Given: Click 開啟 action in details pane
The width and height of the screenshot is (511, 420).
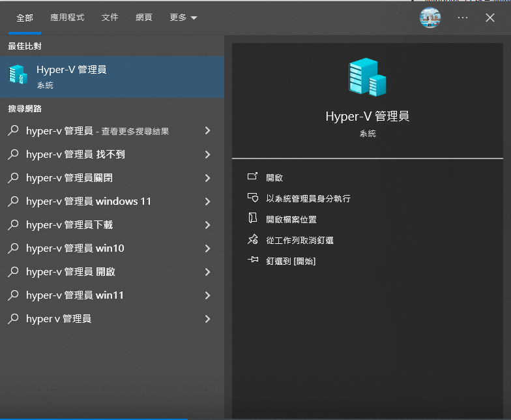Looking at the screenshot, I should click(274, 177).
